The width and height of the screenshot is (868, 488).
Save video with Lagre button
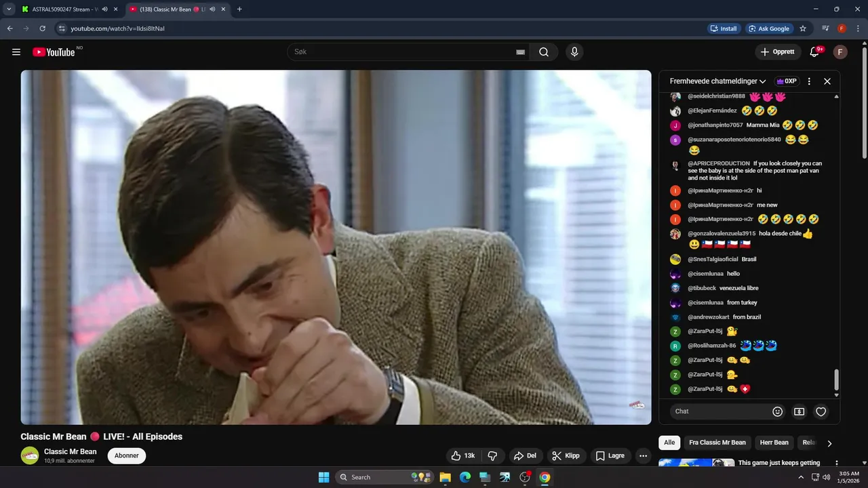click(x=610, y=455)
